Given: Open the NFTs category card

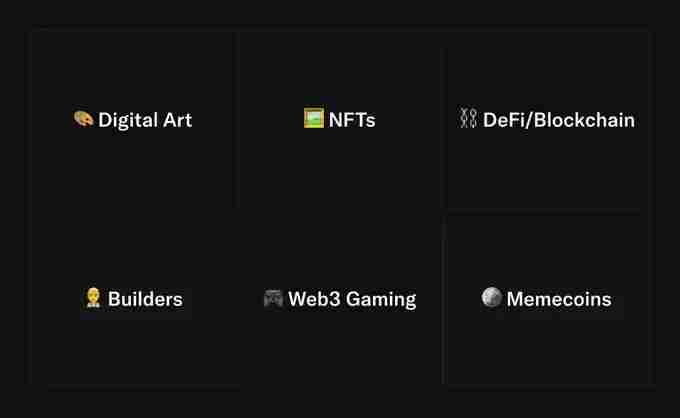Looking at the screenshot, I should click(x=340, y=165).
